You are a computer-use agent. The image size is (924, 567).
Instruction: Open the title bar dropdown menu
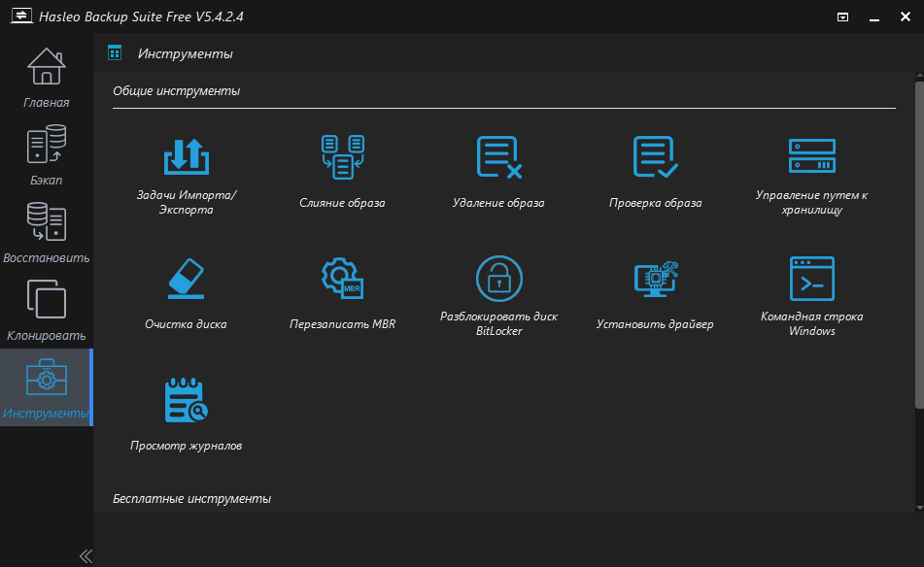(843, 17)
